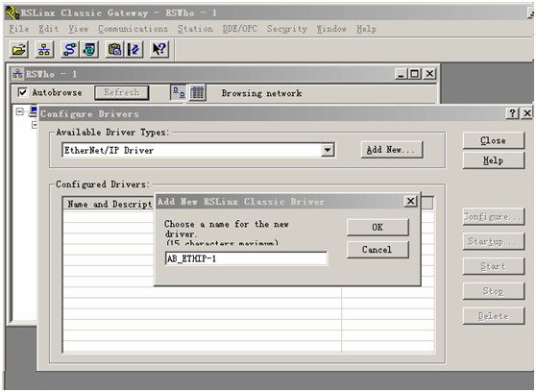Click the driver name field AB_ETHIP-1
This screenshot has height=392, width=536.
[246, 258]
